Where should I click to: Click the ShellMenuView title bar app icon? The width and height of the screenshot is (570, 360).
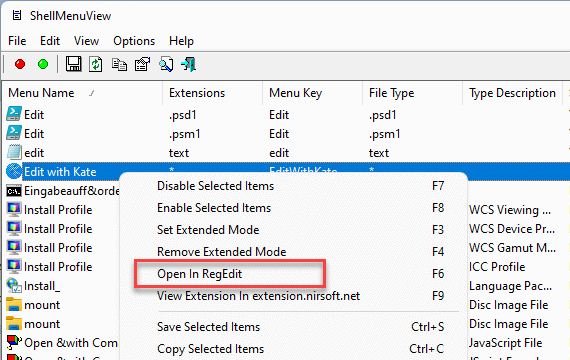(x=17, y=15)
